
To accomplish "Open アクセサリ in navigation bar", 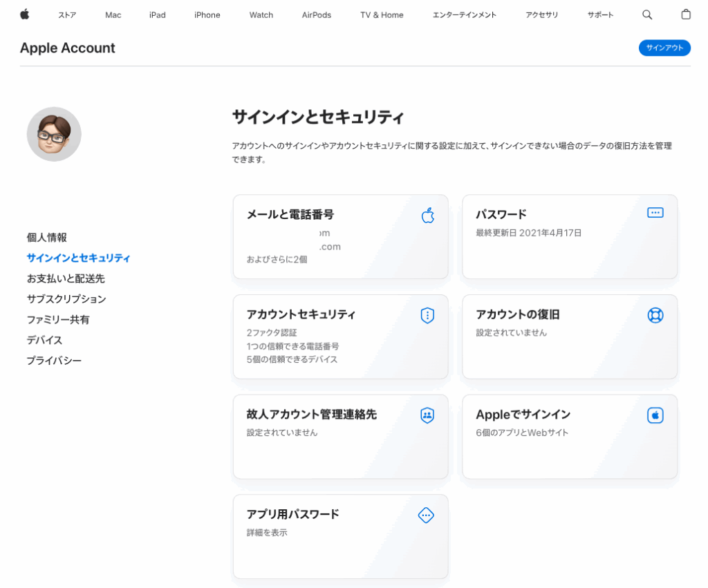I will 542,15.
